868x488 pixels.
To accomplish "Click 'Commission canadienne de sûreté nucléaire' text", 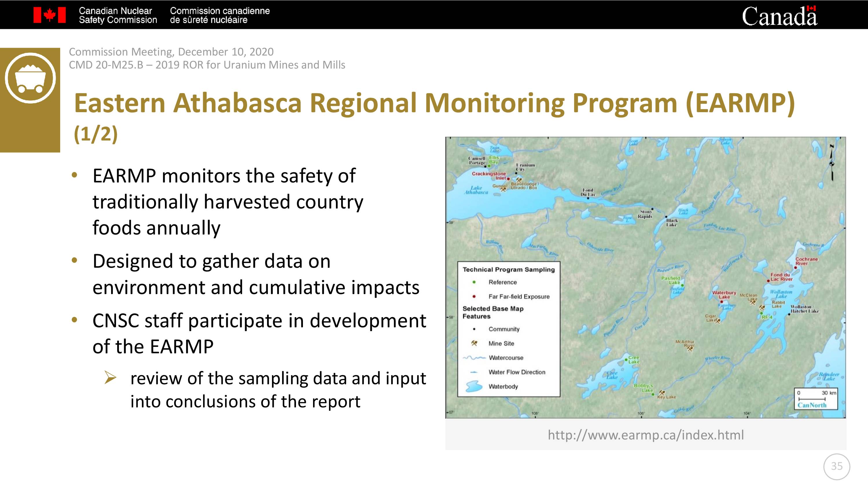I will [x=220, y=15].
